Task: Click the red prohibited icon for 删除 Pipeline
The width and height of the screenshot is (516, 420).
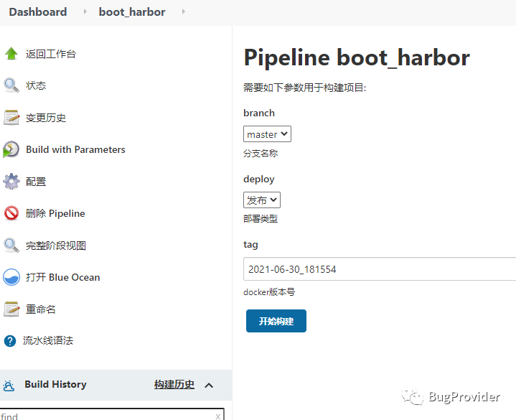Action: [x=11, y=213]
